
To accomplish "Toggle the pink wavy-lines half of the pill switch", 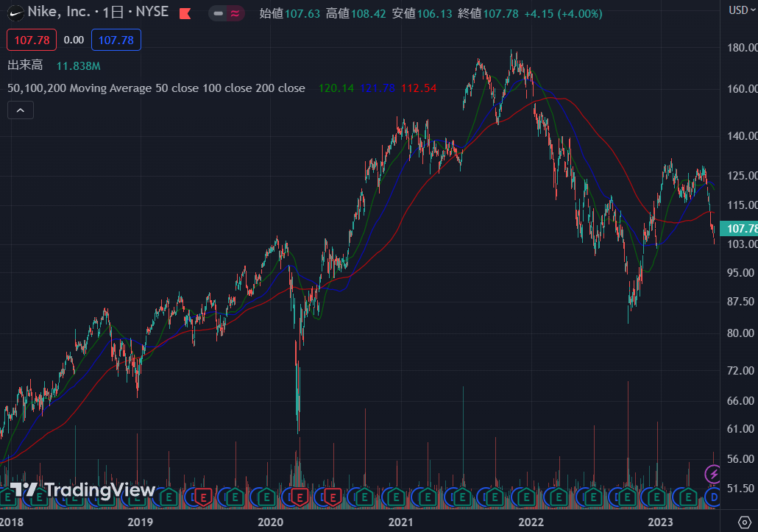I will [x=235, y=13].
